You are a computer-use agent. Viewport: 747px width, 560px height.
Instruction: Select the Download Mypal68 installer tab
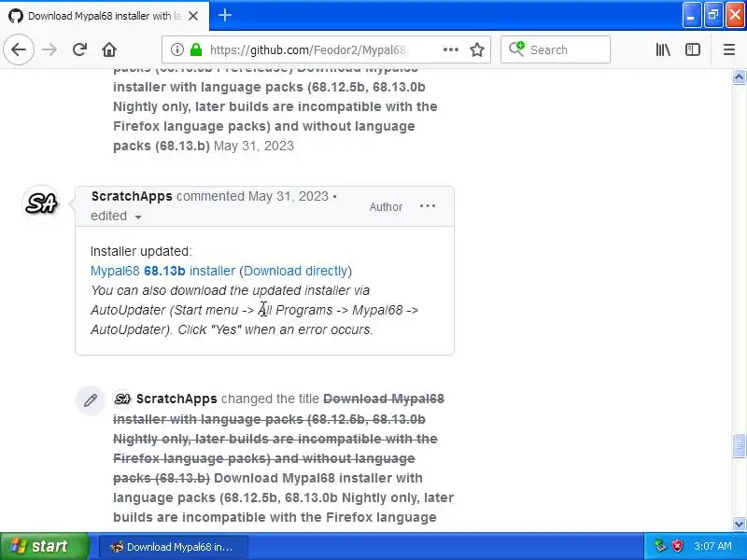tap(105, 16)
